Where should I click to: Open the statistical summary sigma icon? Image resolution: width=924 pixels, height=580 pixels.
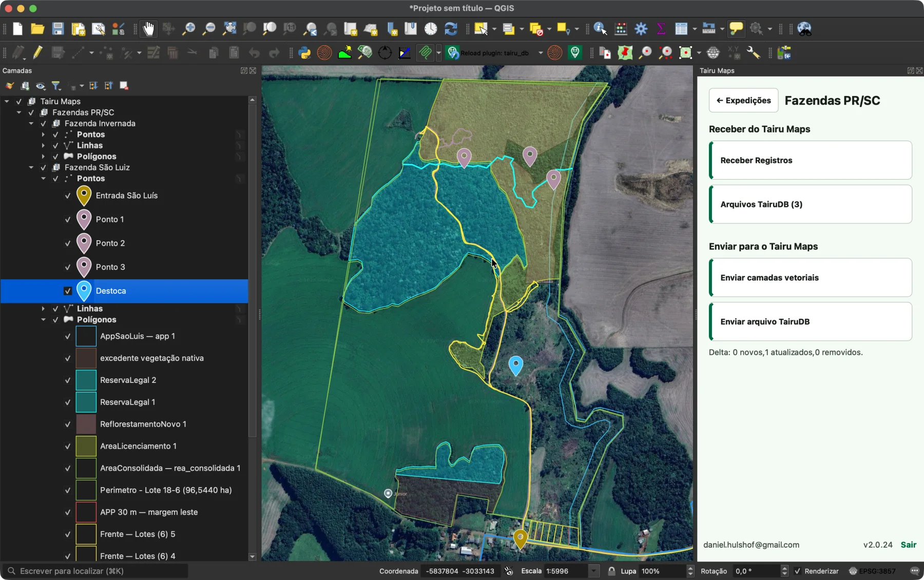[661, 29]
